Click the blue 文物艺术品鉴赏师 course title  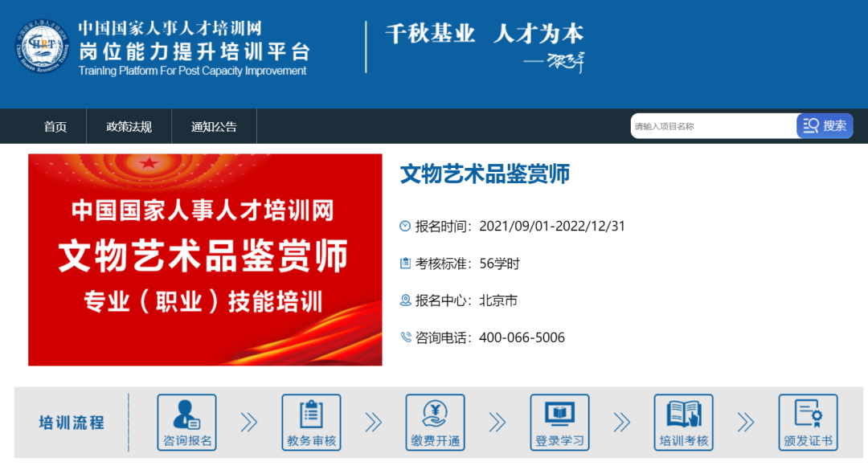485,174
